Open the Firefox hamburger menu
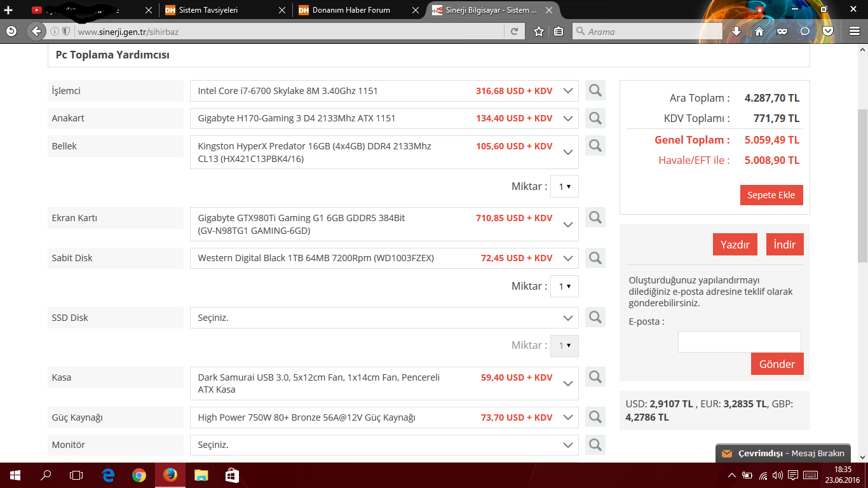This screenshot has height=488, width=868. (855, 31)
